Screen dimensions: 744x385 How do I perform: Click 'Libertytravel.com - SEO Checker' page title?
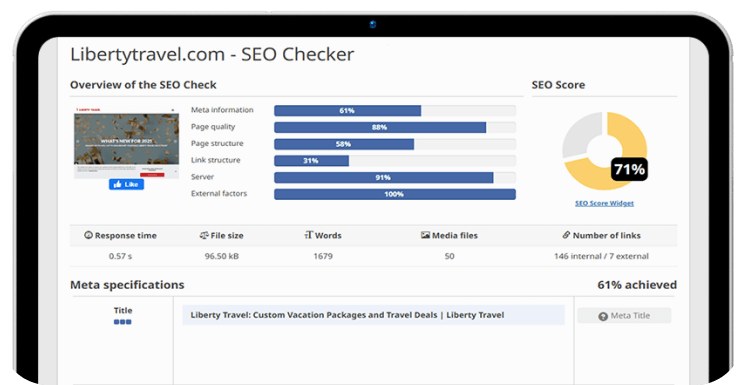[212, 55]
